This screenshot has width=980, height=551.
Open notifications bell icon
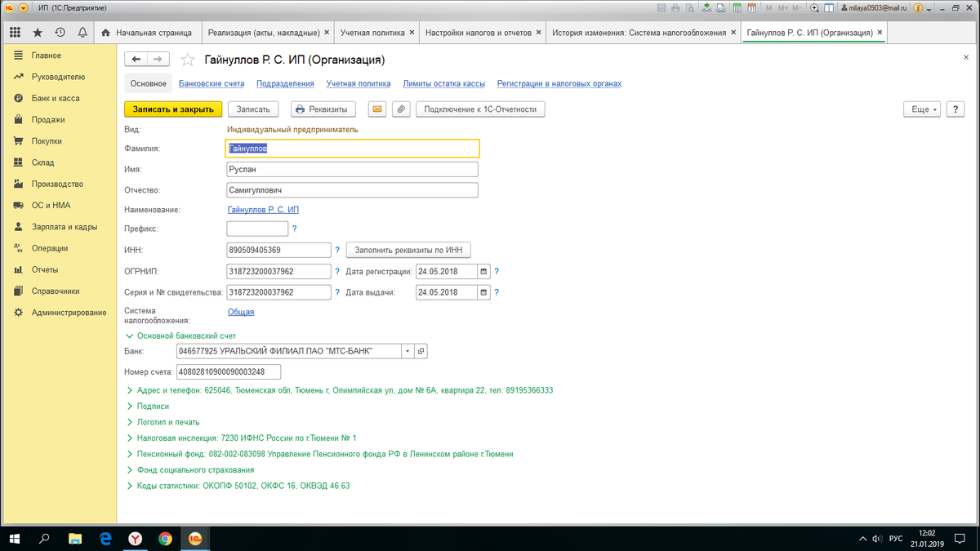pyautogui.click(x=82, y=33)
